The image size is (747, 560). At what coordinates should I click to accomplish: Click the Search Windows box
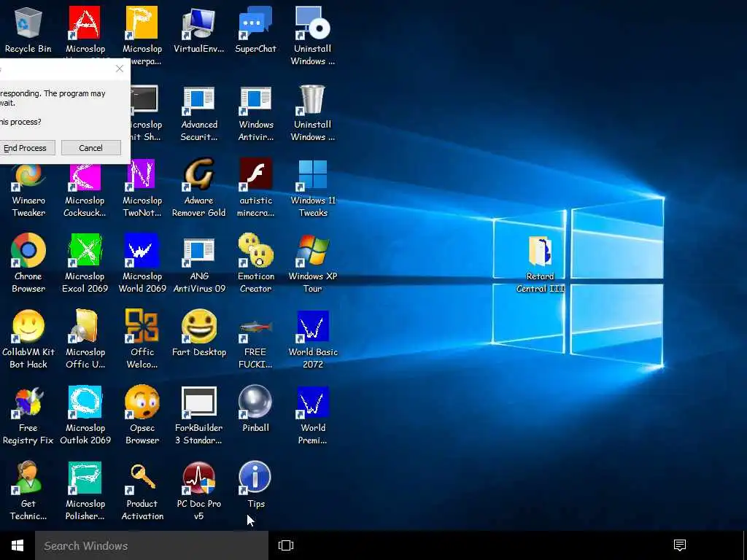pos(152,545)
